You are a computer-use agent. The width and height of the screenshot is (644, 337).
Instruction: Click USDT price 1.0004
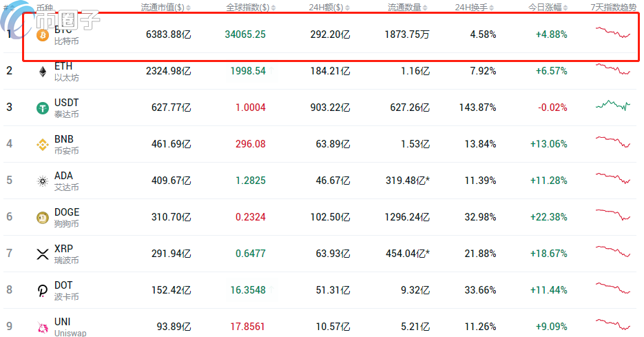pos(251,108)
